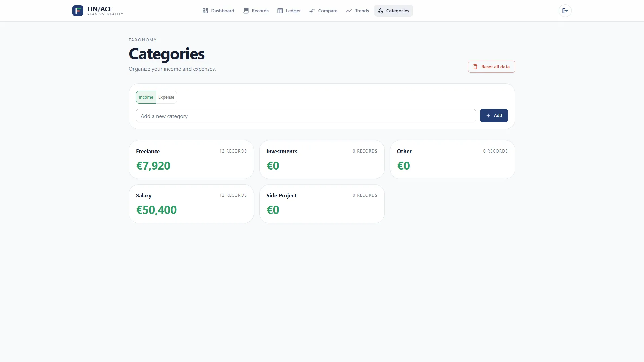Open the Categories nav label
Screen dimensions: 644x362
[x=397, y=11]
